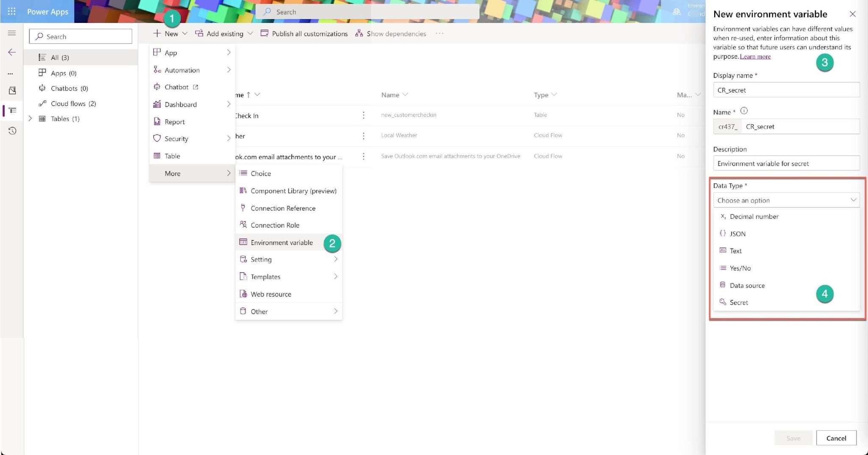Viewport: 868px width, 455px height.
Task: Expand the Templates submenu
Action: [289, 277]
